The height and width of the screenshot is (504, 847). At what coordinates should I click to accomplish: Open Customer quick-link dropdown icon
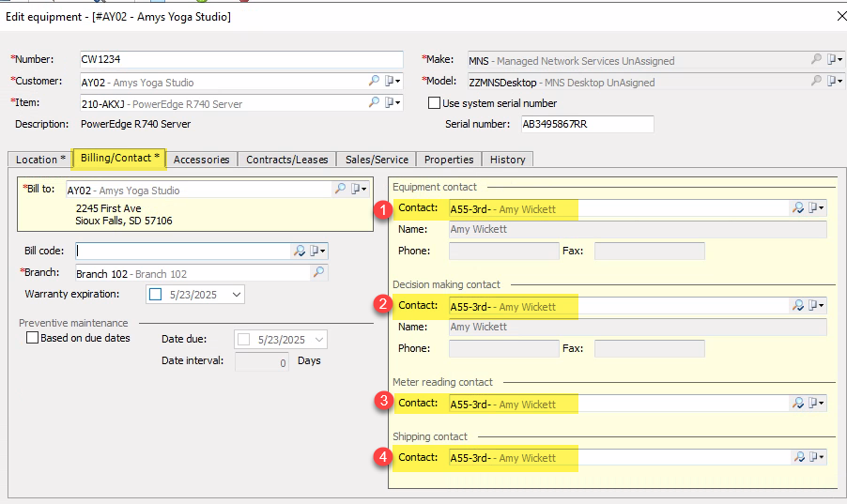[393, 81]
